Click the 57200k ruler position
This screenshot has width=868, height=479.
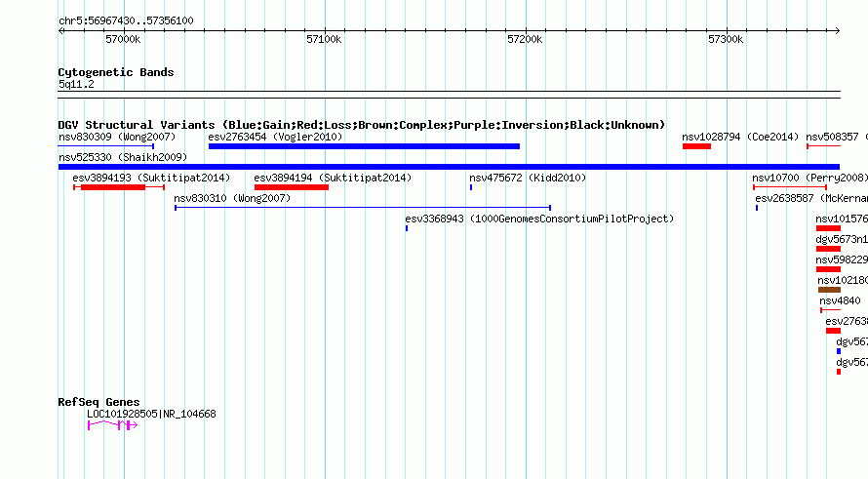[525, 39]
